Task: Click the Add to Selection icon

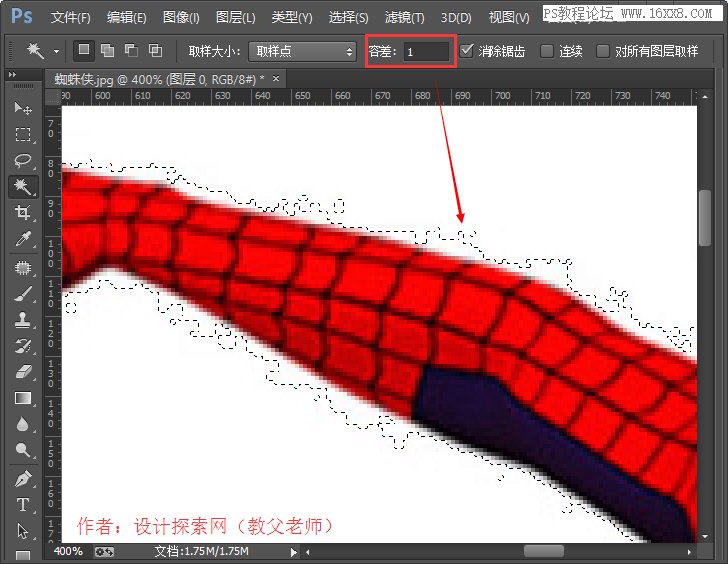Action: point(108,50)
